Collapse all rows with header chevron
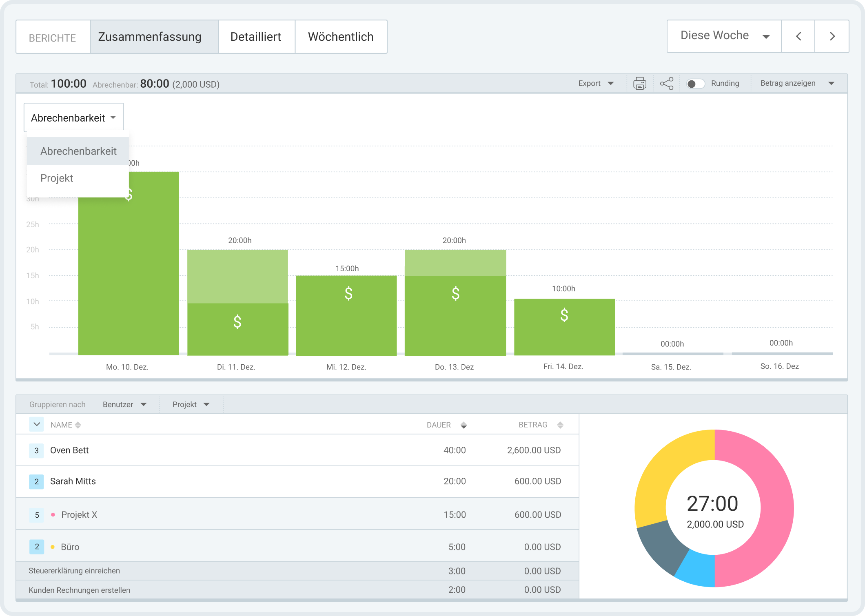 tap(36, 424)
